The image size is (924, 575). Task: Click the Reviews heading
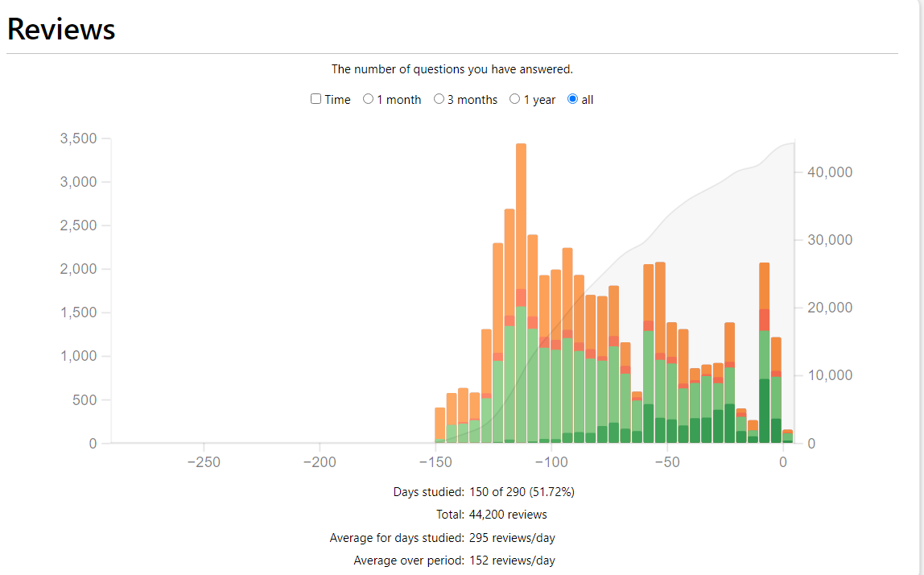(61, 29)
